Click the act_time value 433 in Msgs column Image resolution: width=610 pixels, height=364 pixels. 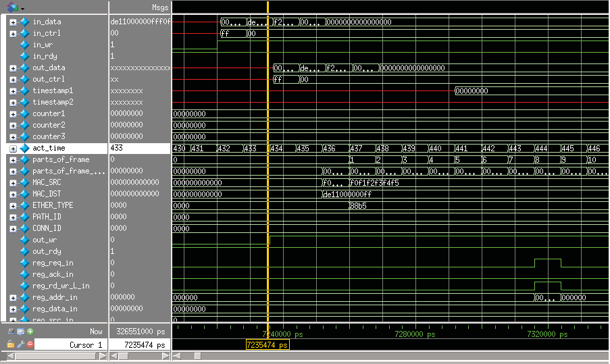116,148
